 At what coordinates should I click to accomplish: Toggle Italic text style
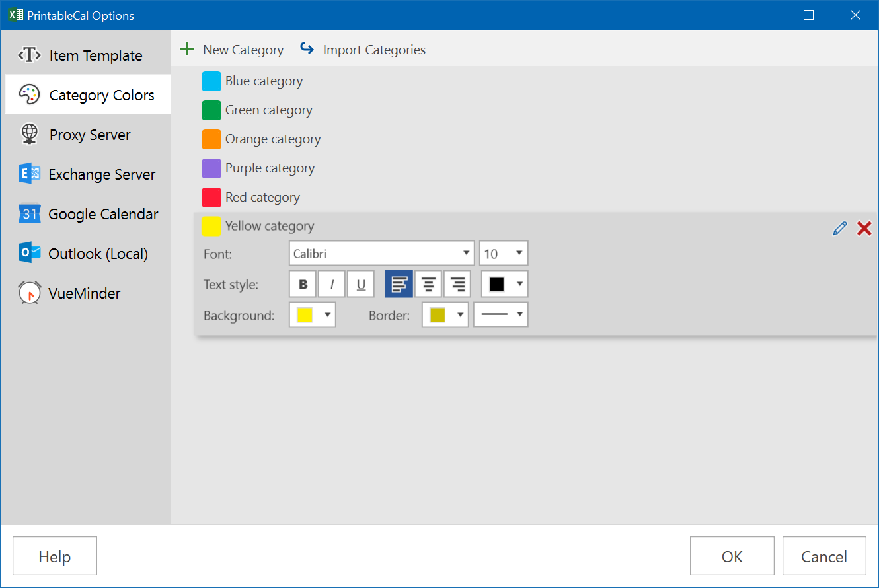point(332,285)
